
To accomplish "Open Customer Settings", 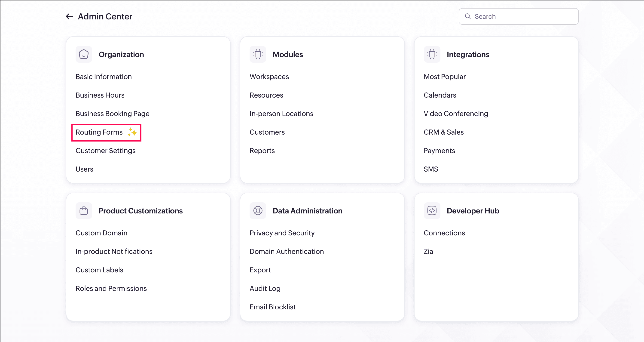I will point(106,151).
